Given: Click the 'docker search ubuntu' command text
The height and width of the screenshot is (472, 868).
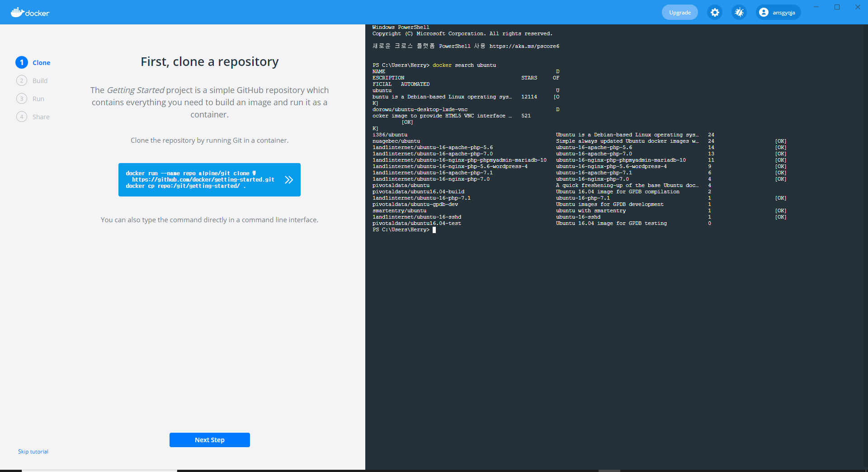Looking at the screenshot, I should click(464, 65).
